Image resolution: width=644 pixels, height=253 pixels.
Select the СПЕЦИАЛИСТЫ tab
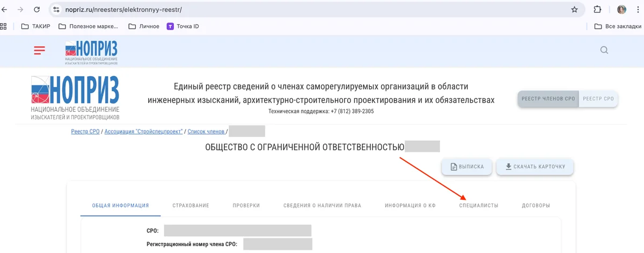(x=479, y=206)
